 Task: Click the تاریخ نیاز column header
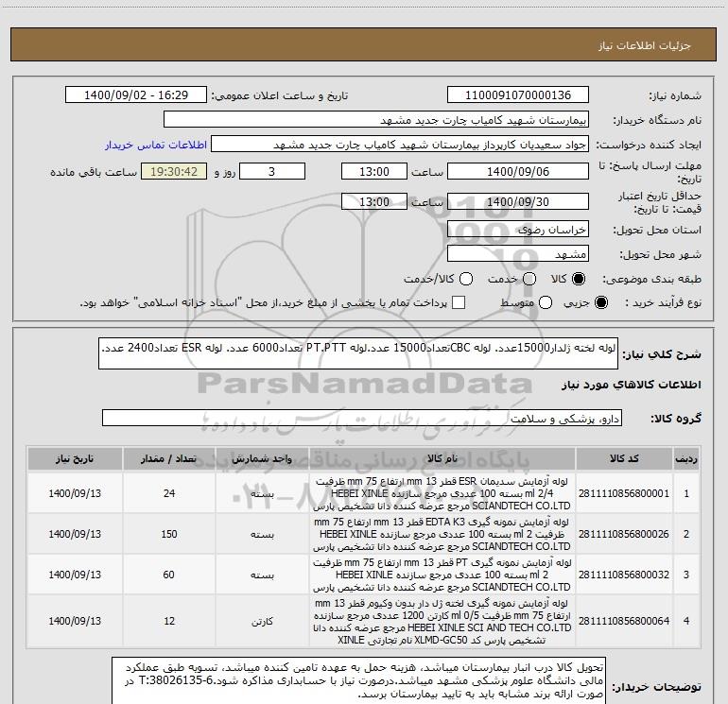pos(75,459)
